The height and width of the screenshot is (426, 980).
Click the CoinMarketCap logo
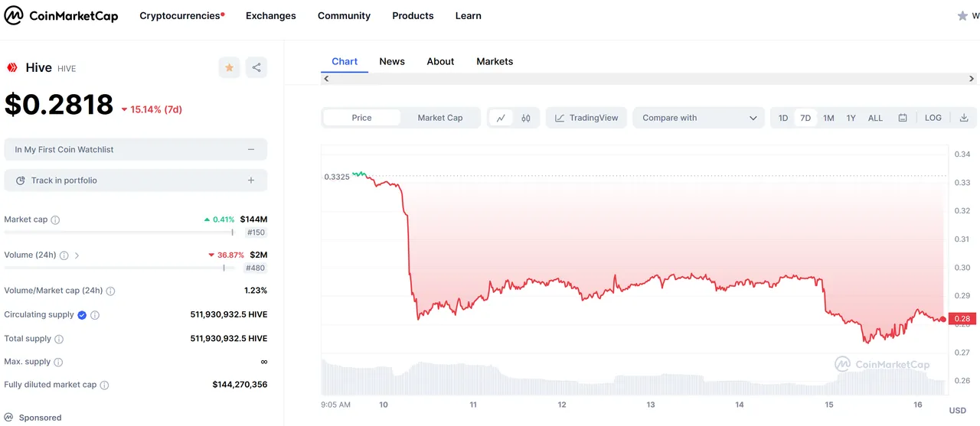(61, 15)
